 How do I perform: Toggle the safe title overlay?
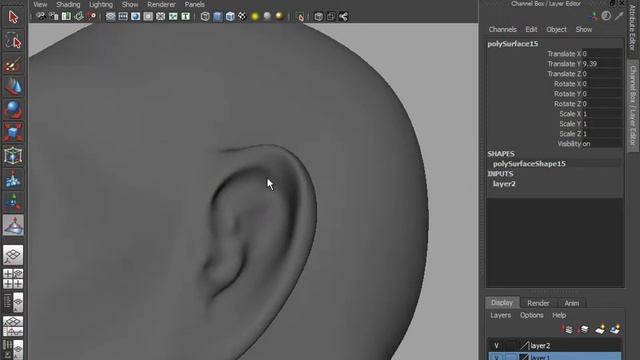186,16
